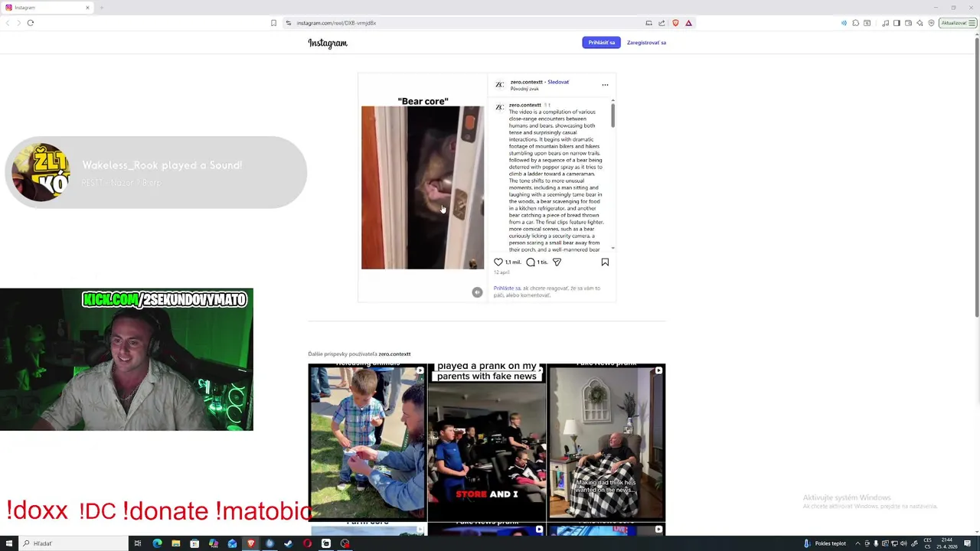Share the reel with paper plane icon
The width and height of the screenshot is (980, 551).
557,262
